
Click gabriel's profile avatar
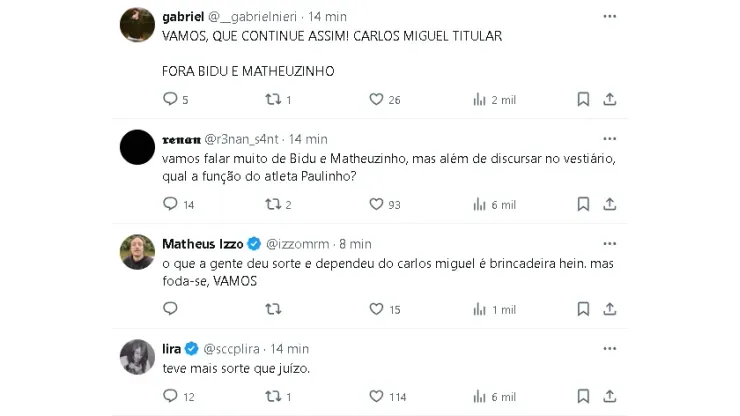click(x=136, y=25)
